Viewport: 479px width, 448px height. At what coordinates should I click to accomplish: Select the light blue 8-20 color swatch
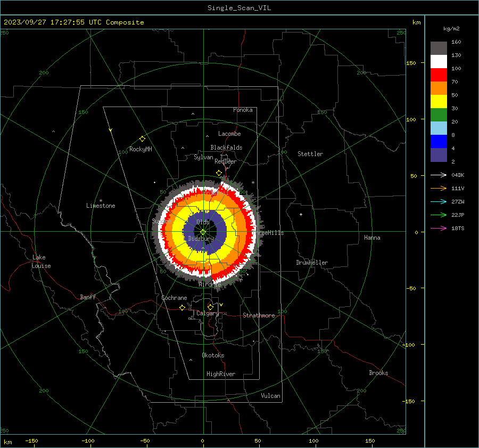point(439,128)
